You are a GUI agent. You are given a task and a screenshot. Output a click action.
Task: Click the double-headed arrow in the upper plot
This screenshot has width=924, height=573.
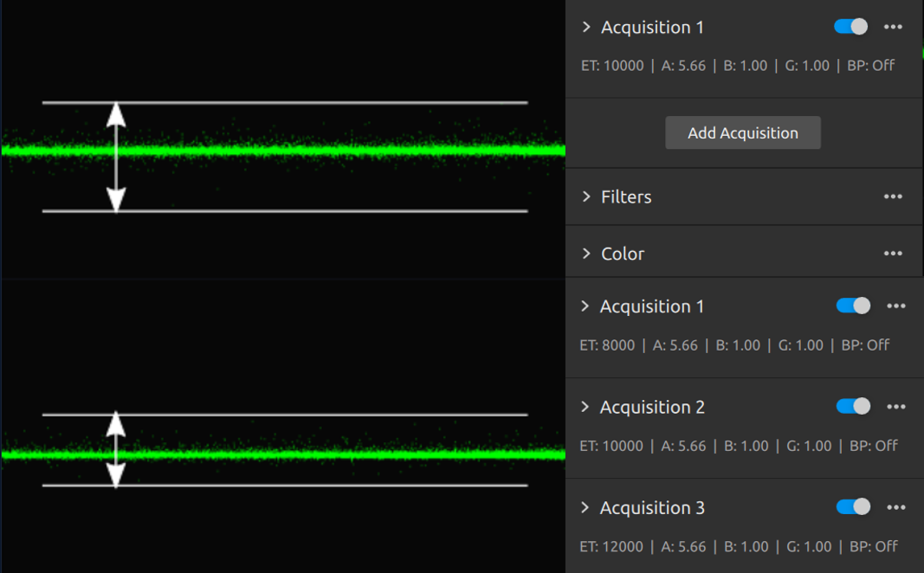(116, 157)
